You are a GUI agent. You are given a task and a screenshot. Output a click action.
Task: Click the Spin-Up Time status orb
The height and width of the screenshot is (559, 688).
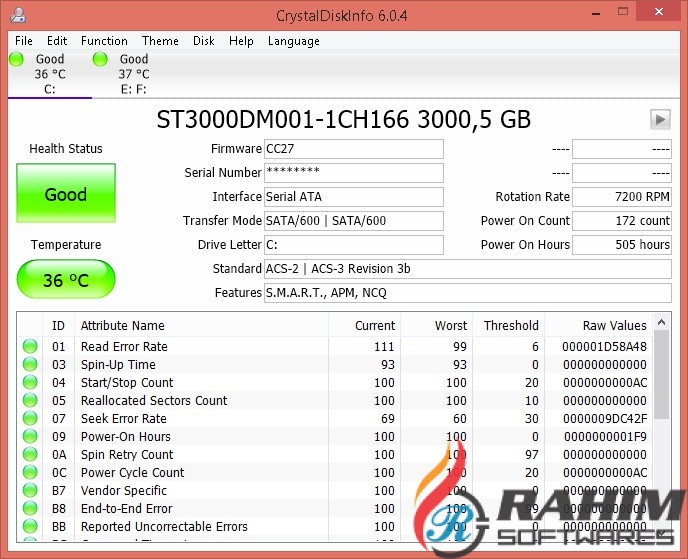pos(30,365)
